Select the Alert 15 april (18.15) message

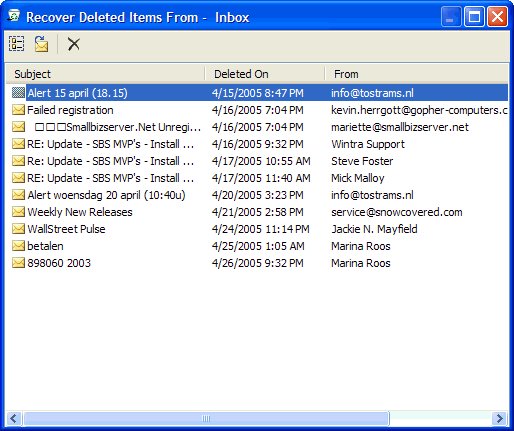coord(257,93)
